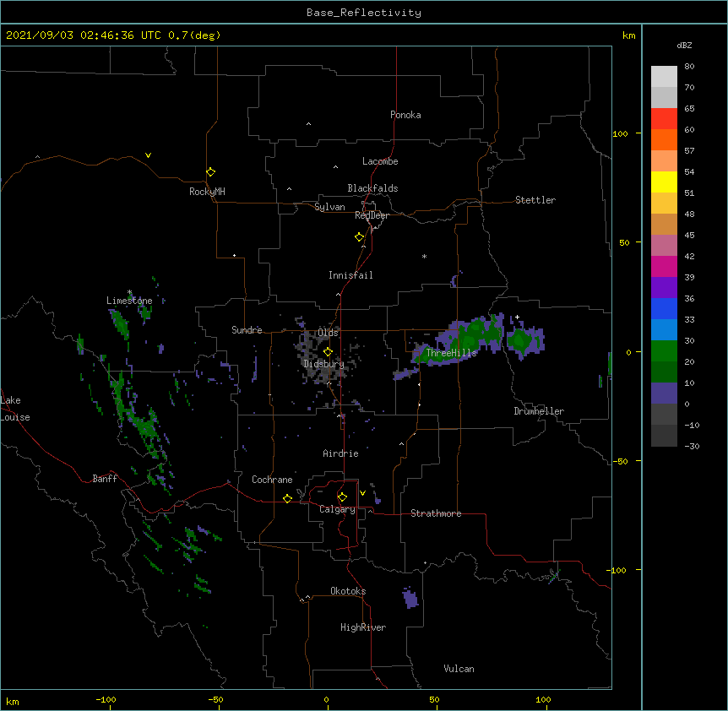This screenshot has height=711, width=728.
Task: Click the Drumheller label
Action: tap(539, 411)
